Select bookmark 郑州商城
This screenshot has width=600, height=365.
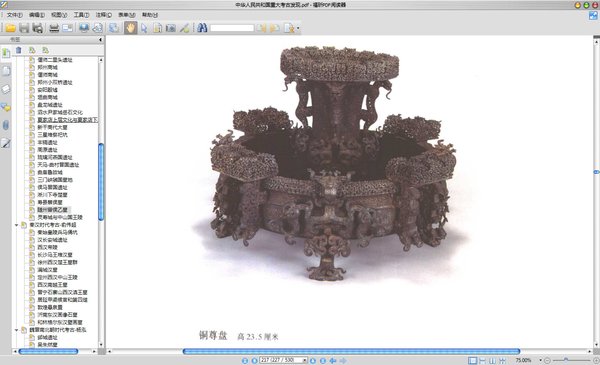point(47,67)
